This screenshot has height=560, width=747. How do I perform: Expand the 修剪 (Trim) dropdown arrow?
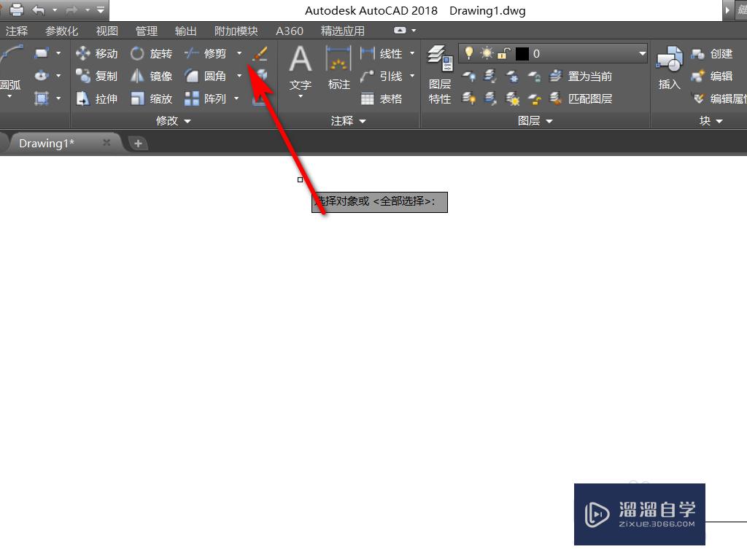pyautogui.click(x=239, y=52)
